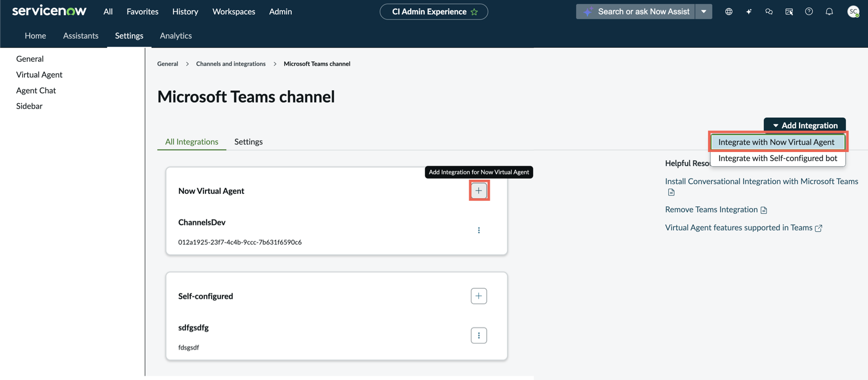Click the CI Admin Experience pill
The width and height of the screenshot is (868, 380).
click(433, 11)
